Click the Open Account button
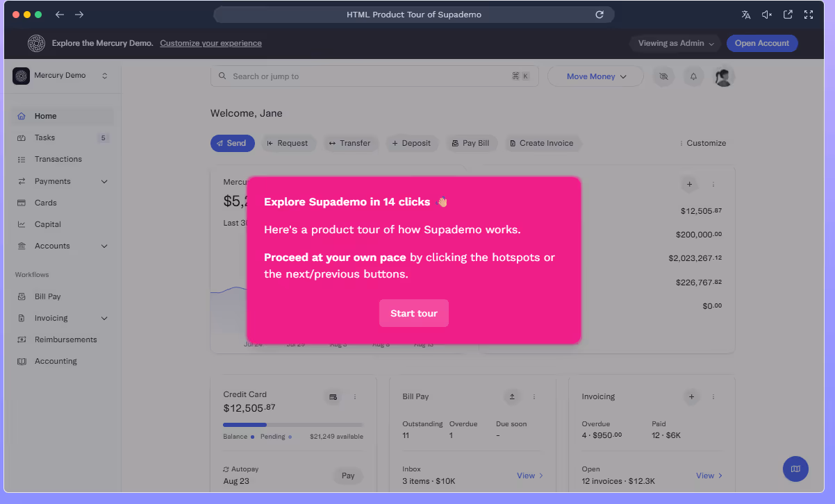The image size is (835, 504). (x=762, y=43)
